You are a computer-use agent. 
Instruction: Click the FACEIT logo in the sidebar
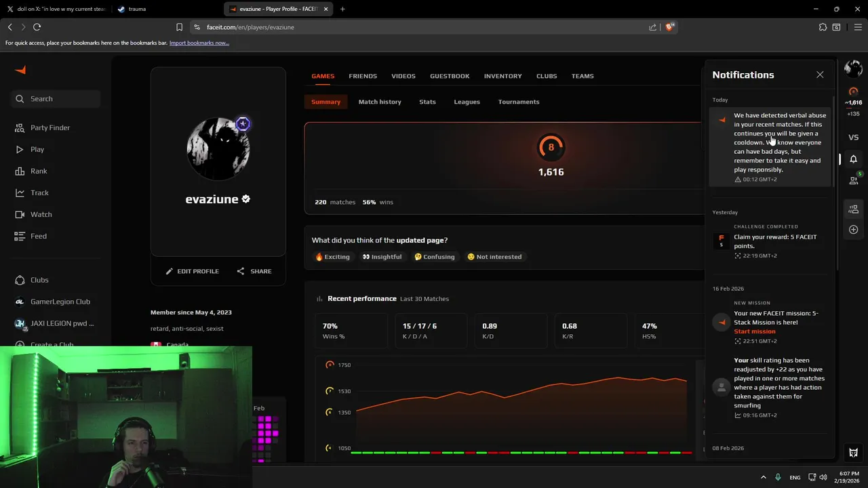20,70
